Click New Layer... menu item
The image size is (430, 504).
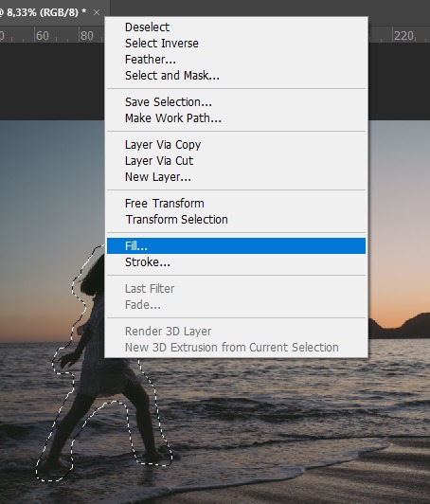(x=236, y=177)
